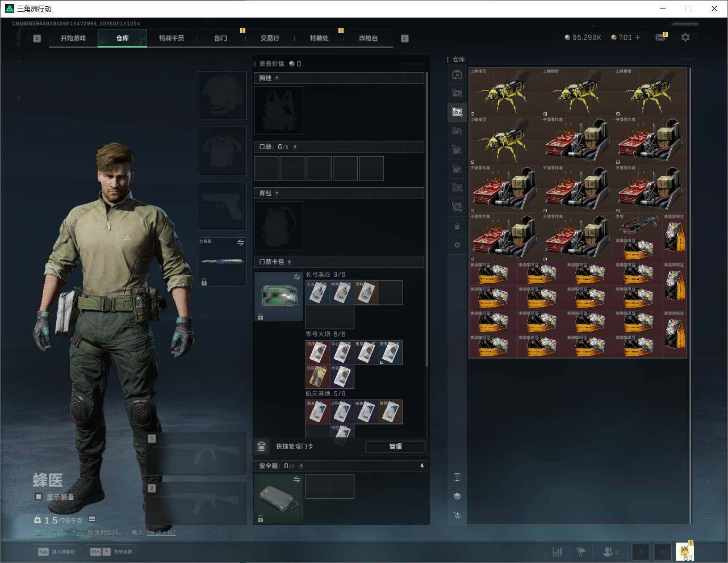Click the equipment panel scrollbar
This screenshot has width=728, height=563.
tap(426, 219)
